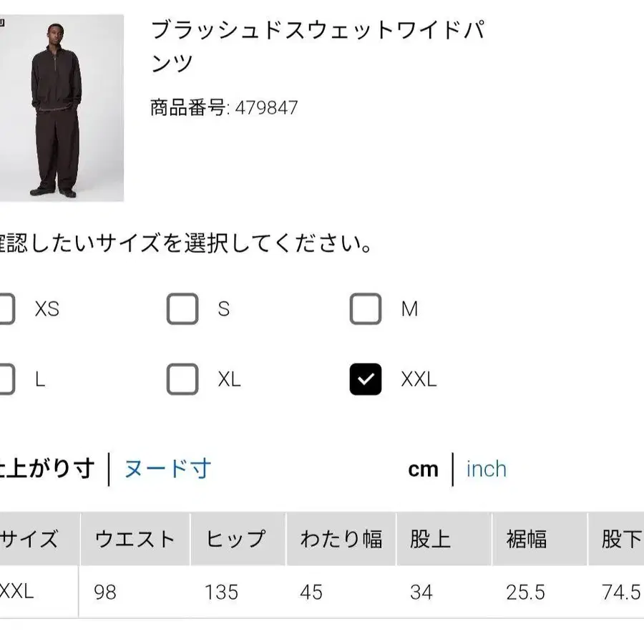Image resolution: width=644 pixels, height=644 pixels.
Task: Enable the XL size checkbox
Action: point(182,379)
